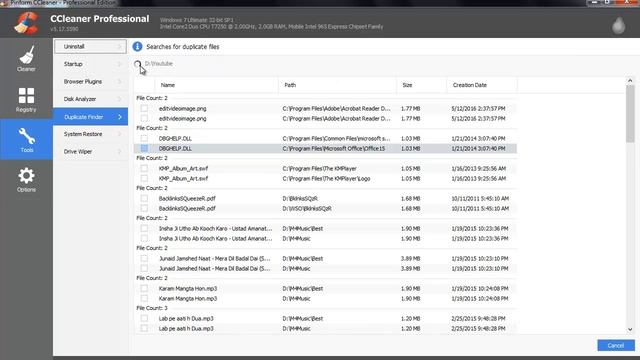Click CCleaner Professional title text
Screen dimensions: 640x360
tap(100, 19)
